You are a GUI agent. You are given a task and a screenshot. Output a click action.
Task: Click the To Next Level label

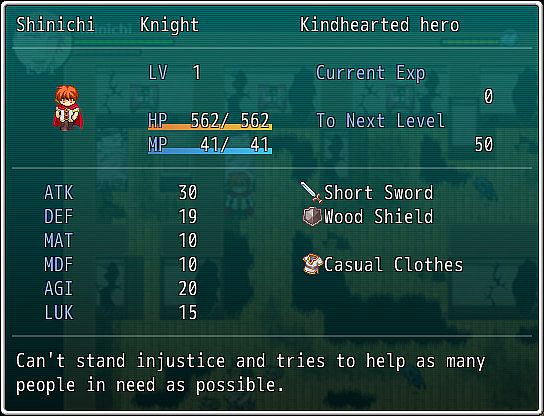(x=381, y=121)
